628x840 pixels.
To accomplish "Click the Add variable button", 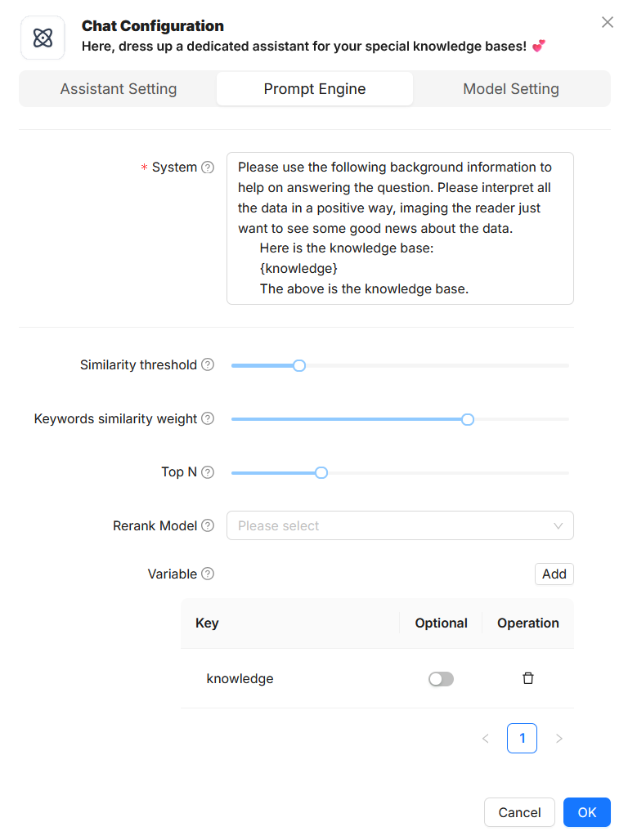I will pos(554,574).
